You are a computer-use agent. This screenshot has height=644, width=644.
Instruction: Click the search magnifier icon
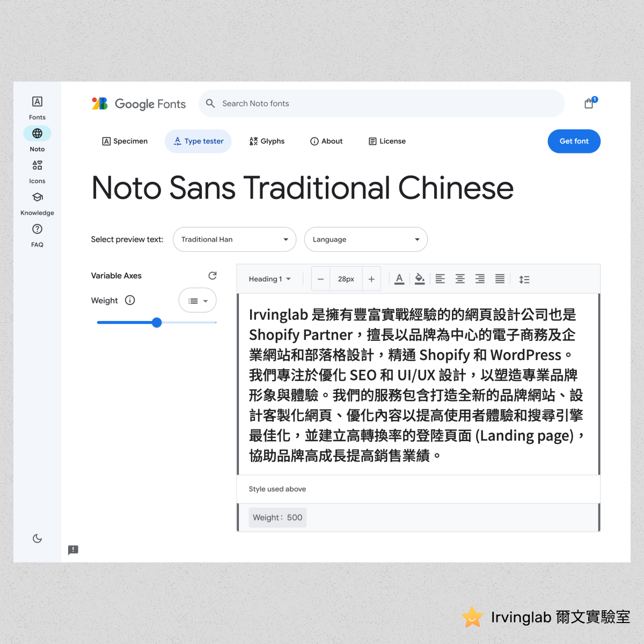click(x=210, y=104)
